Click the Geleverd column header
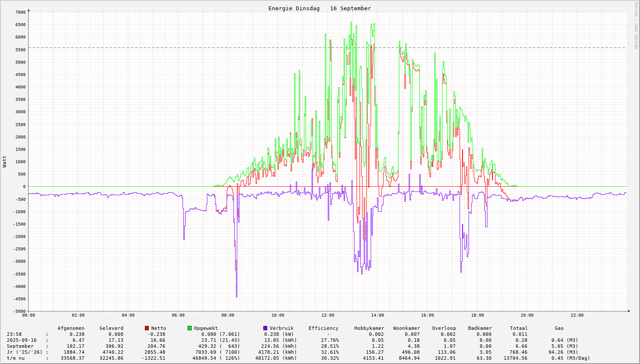The height and width of the screenshot is (364, 640). click(111, 328)
